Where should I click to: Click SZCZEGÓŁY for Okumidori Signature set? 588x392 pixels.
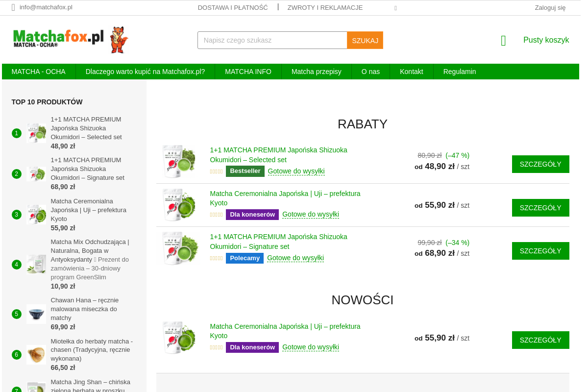pos(540,251)
